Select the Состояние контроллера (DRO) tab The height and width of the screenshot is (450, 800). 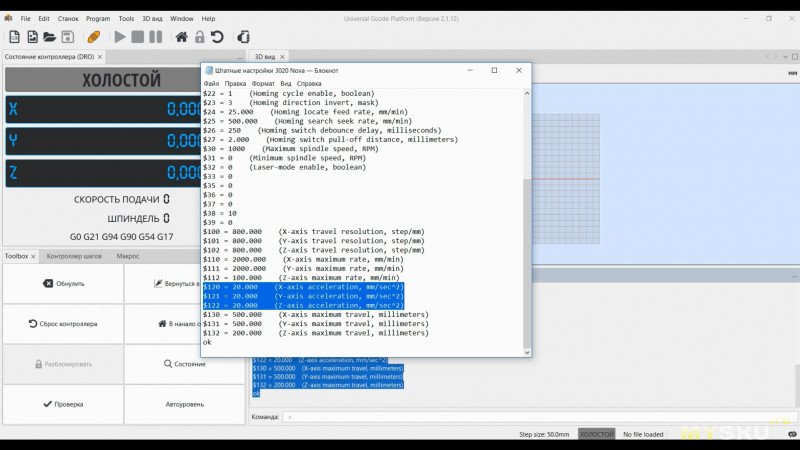[x=49, y=57]
